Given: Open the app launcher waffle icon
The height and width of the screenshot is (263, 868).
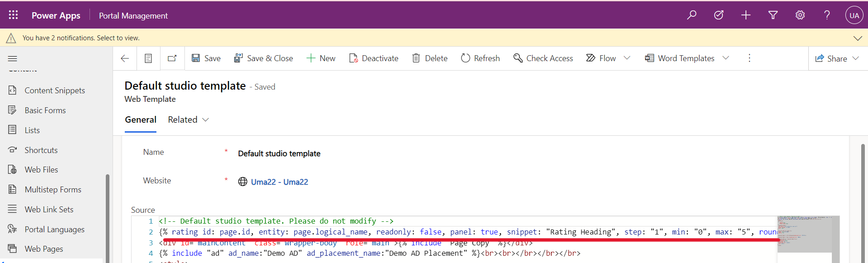Looking at the screenshot, I should point(13,15).
